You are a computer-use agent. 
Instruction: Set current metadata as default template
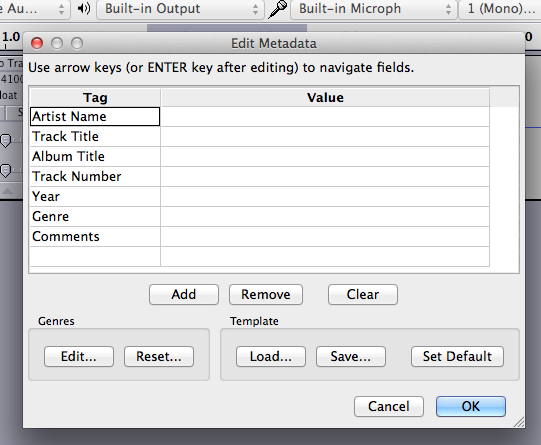(457, 357)
